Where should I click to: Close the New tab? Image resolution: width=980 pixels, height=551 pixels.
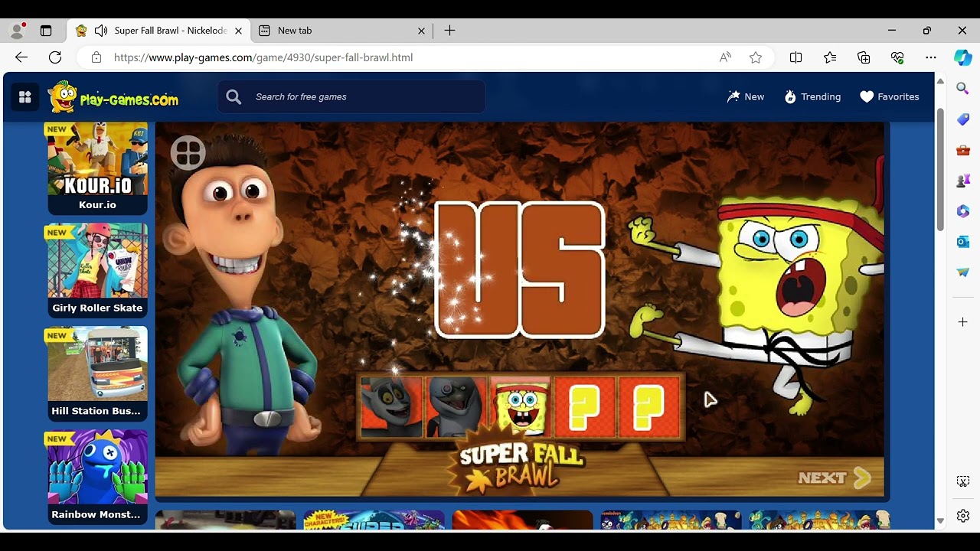[421, 31]
